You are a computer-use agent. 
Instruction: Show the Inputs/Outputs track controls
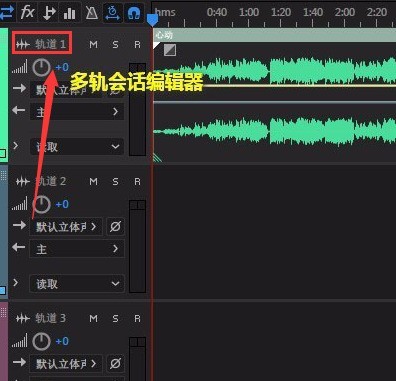coord(7,12)
